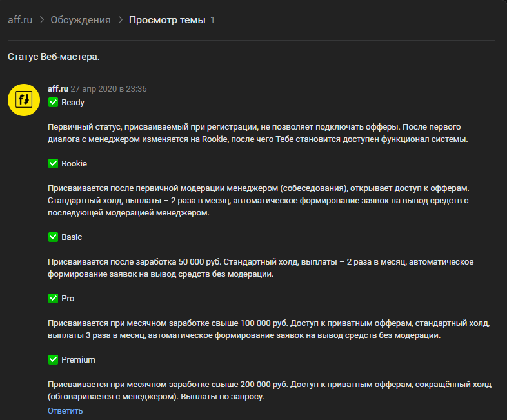Click the Pro status label text
Screen dimensions: 507x420
68,298
